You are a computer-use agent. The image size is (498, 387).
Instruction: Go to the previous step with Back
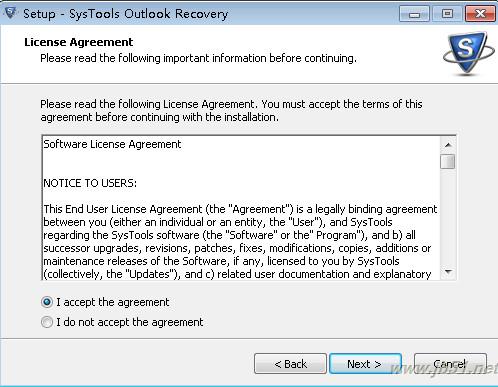pos(290,364)
